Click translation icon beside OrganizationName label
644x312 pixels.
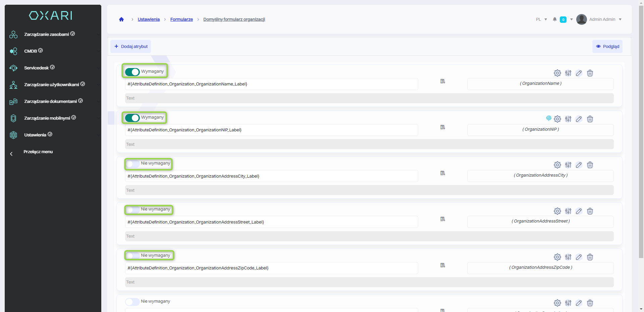[x=442, y=81]
